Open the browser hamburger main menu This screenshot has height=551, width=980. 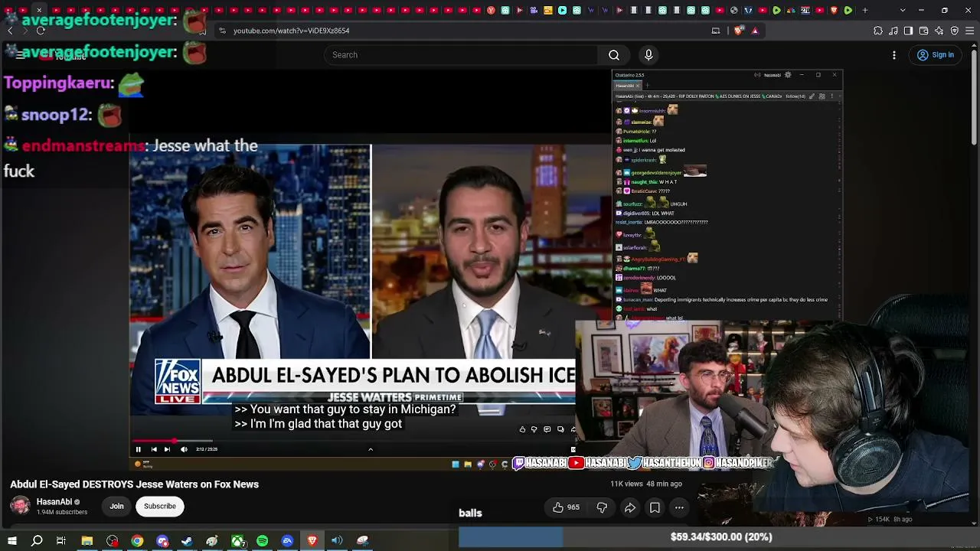point(970,31)
